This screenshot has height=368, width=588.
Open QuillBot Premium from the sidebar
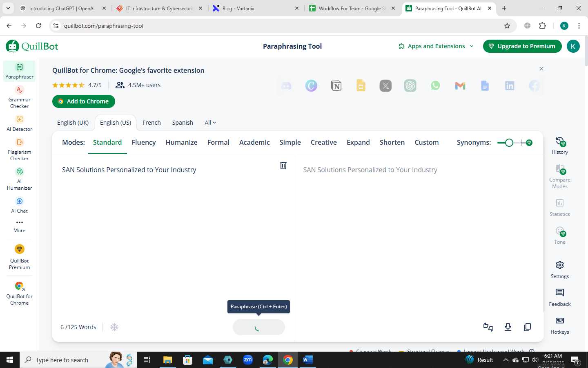pyautogui.click(x=19, y=257)
